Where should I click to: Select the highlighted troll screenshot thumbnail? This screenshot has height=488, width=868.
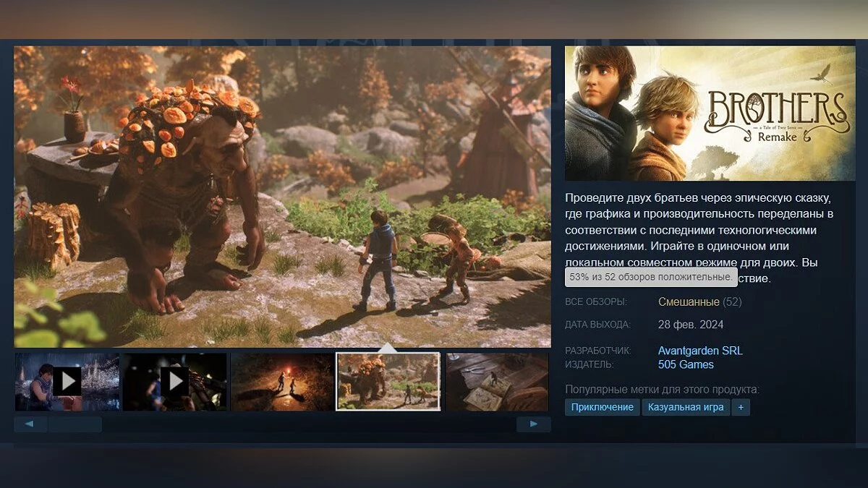click(388, 382)
